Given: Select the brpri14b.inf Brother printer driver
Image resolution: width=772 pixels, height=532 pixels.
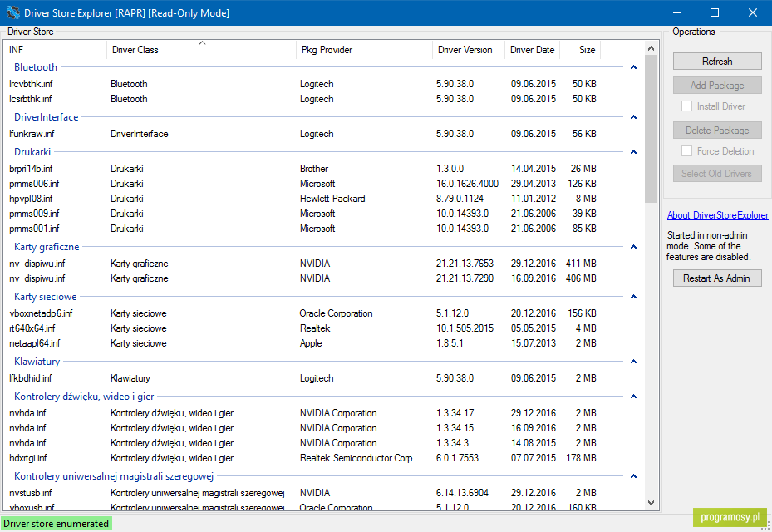Looking at the screenshot, I should point(302,169).
